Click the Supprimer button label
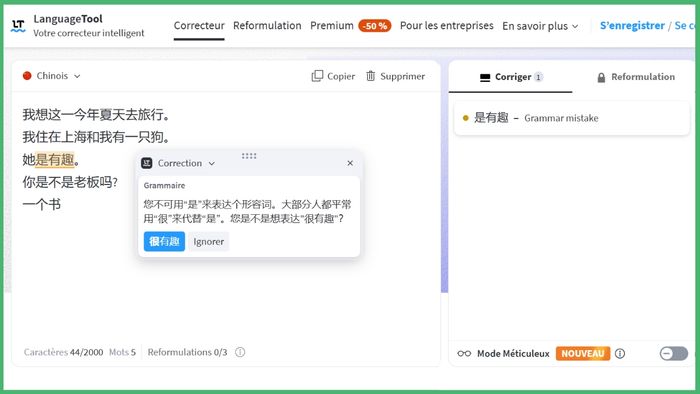Screen dimensions: 700x394 [x=402, y=76]
